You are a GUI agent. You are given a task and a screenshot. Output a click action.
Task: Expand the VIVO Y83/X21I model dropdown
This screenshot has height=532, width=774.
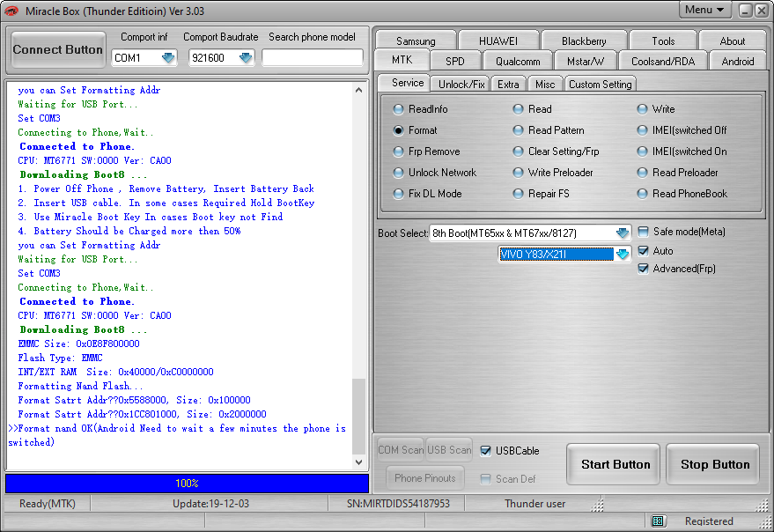(x=623, y=255)
